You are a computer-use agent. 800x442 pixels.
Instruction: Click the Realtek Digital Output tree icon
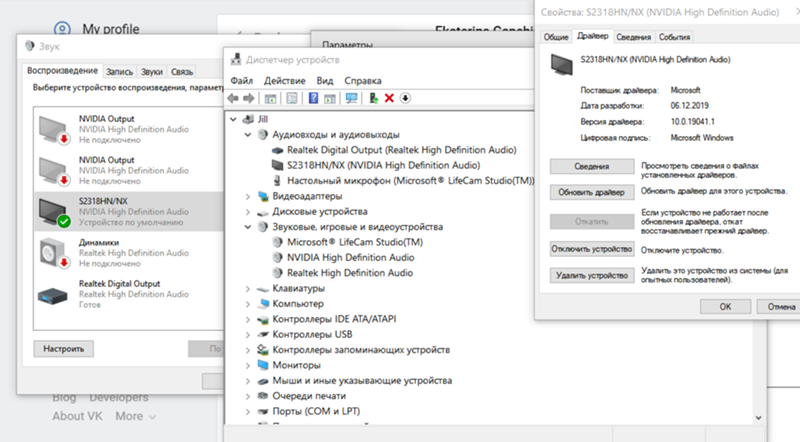pos(278,150)
